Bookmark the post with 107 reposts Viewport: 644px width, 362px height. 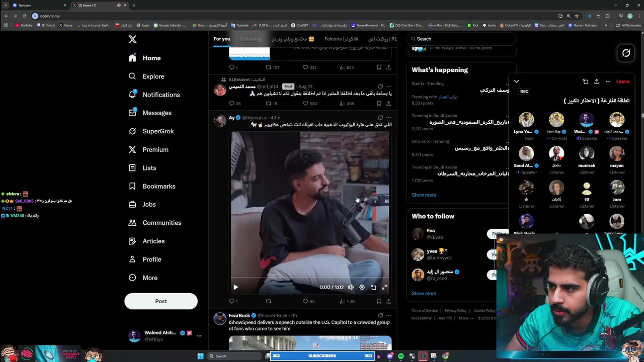[379, 67]
